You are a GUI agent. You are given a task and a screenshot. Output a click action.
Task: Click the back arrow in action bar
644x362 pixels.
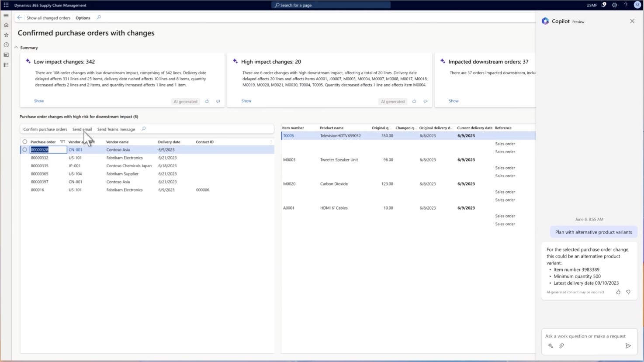click(20, 17)
